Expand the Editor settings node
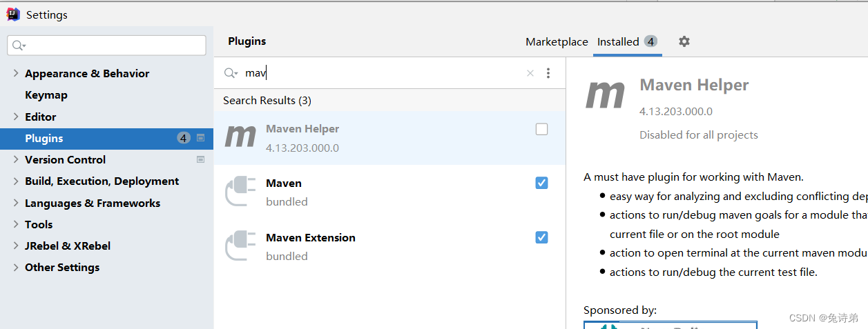The image size is (868, 329). pyautogui.click(x=16, y=117)
